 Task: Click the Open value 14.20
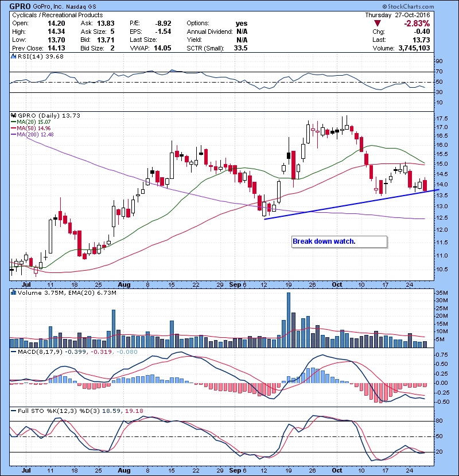point(56,24)
